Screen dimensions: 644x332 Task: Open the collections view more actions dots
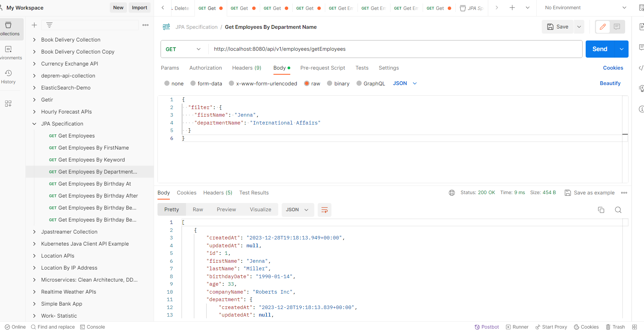point(145,25)
